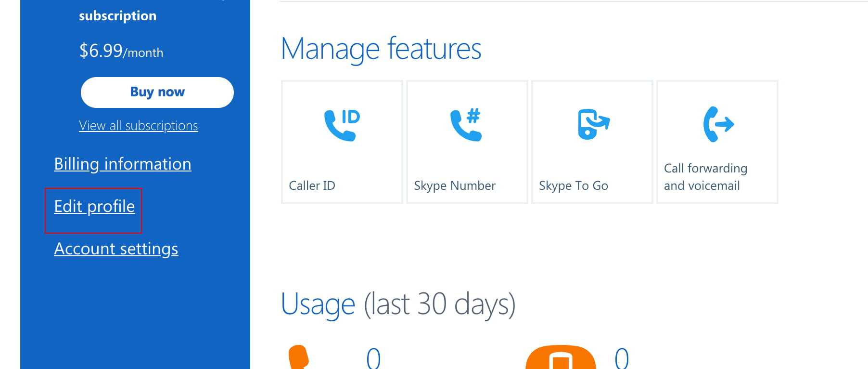Click the Caller ID phone icon
The width and height of the screenshot is (868, 369).
pyautogui.click(x=342, y=125)
